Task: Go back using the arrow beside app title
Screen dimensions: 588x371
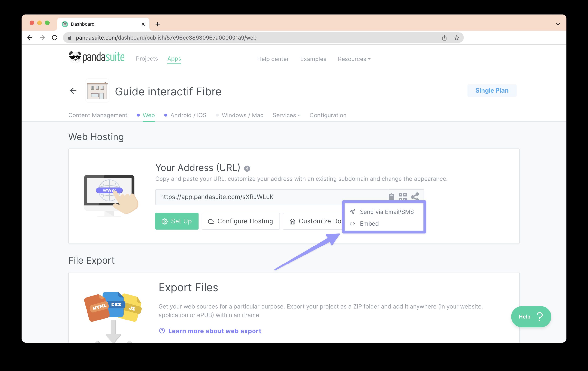Action: [x=73, y=91]
